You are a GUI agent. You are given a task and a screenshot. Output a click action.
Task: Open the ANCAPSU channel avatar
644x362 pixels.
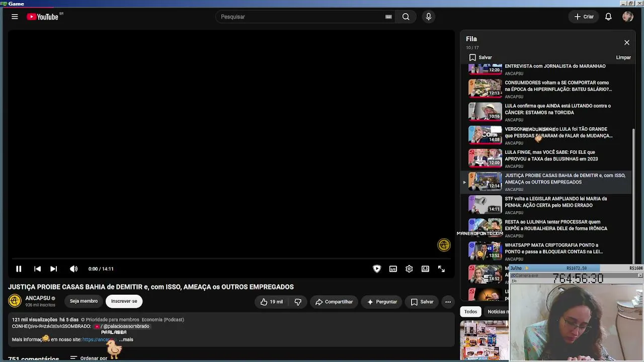click(x=15, y=301)
